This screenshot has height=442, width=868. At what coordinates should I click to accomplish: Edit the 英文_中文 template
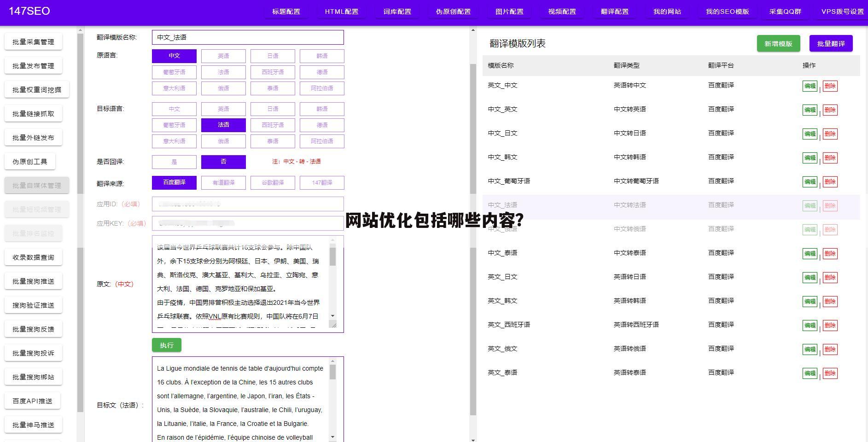point(810,86)
